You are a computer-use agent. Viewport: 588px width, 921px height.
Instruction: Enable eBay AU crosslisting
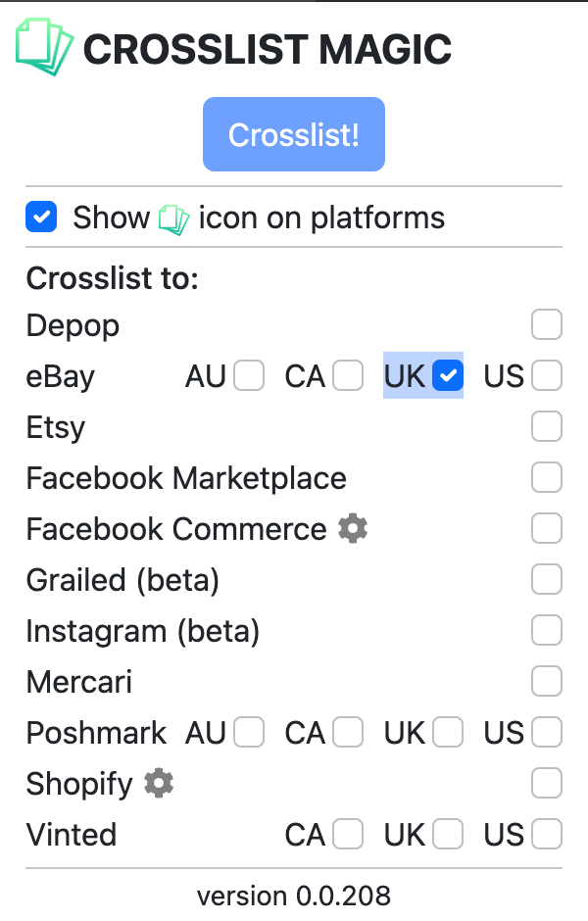coord(250,375)
